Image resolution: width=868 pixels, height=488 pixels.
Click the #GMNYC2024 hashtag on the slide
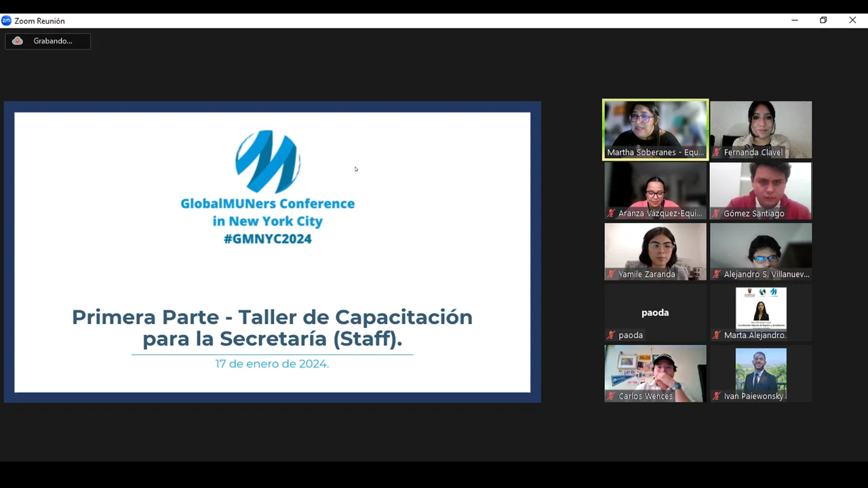(x=267, y=239)
